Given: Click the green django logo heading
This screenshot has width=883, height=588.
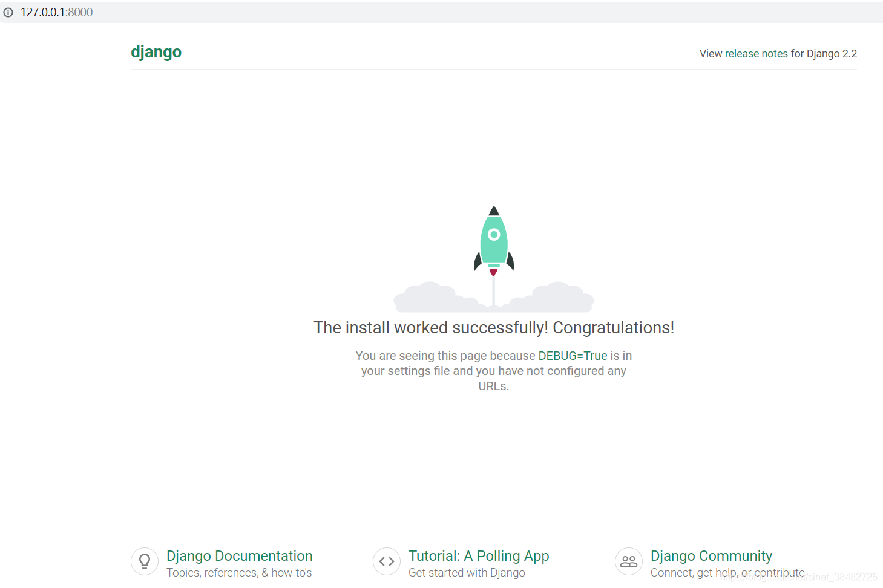Looking at the screenshot, I should [156, 52].
